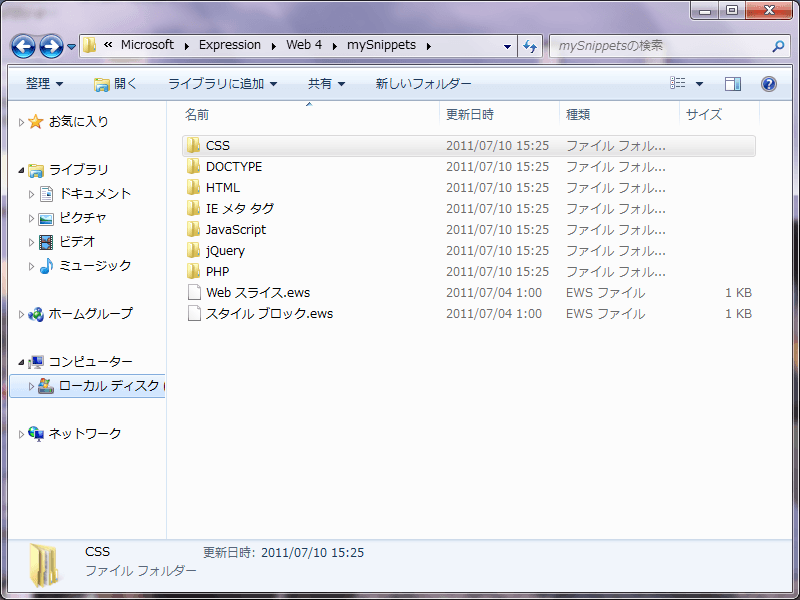Screen dimensions: 800x600
Task: Click the ドキュメント library icon
Action: [x=46, y=194]
